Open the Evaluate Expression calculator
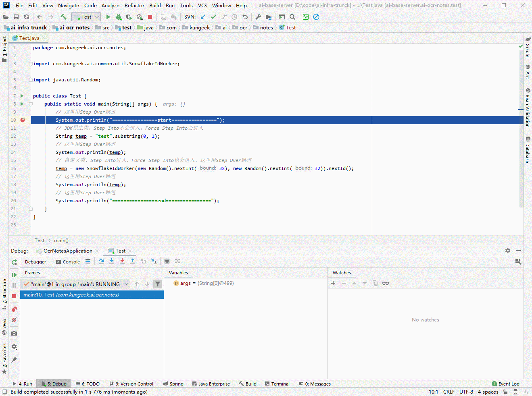The width and height of the screenshot is (532, 396). 167,261
